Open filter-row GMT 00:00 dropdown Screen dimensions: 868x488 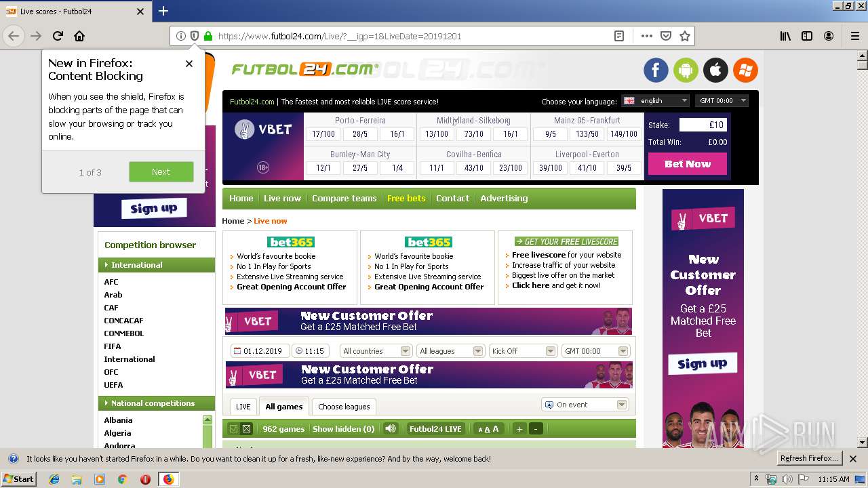click(x=596, y=351)
